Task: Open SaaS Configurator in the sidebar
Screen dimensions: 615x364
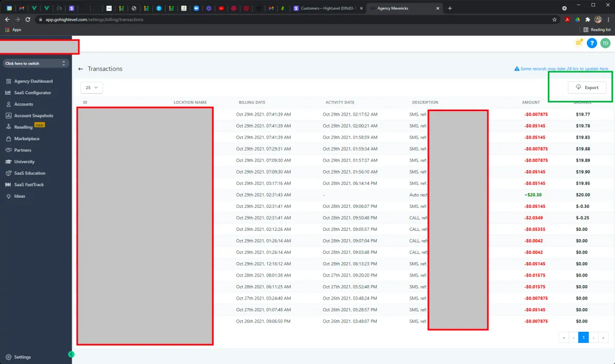Action: [x=29, y=93]
